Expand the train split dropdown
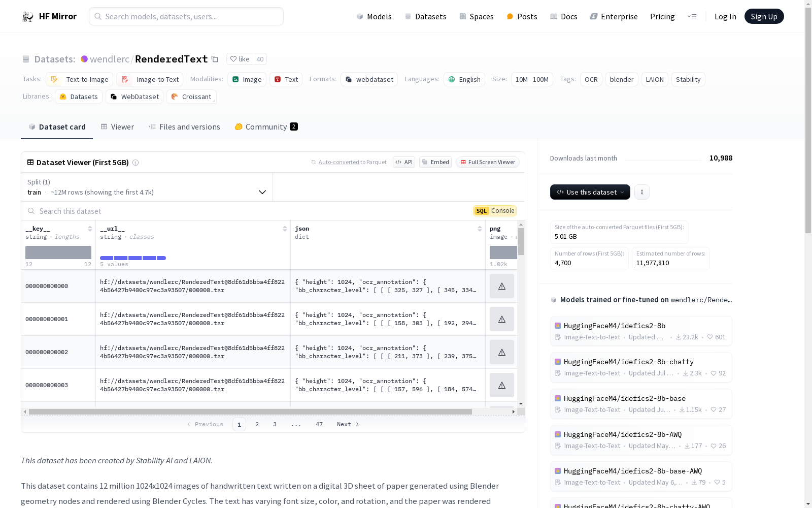 click(x=147, y=187)
